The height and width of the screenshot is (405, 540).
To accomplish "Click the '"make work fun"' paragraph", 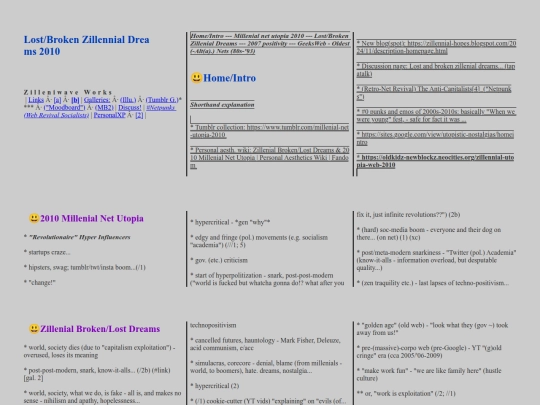I will point(429,374).
